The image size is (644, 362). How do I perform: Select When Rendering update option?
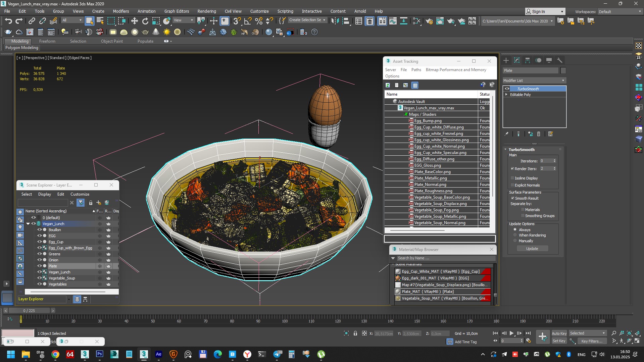click(515, 235)
